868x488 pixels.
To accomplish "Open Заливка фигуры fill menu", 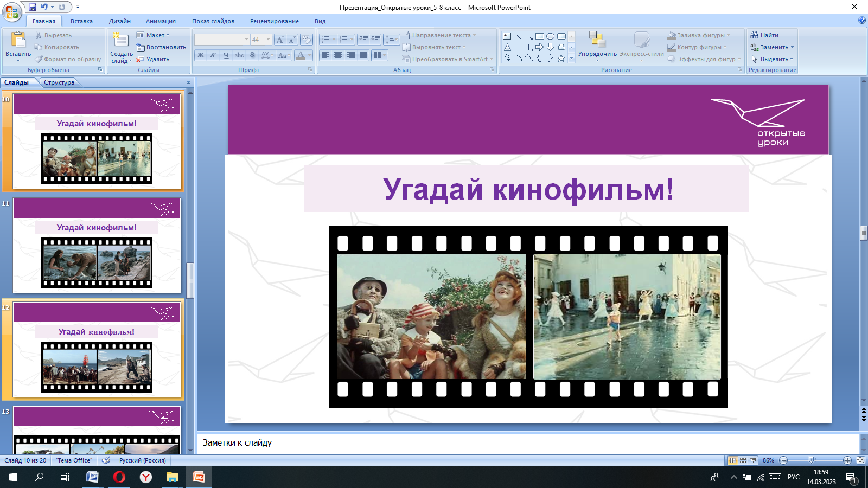I will pos(699,35).
